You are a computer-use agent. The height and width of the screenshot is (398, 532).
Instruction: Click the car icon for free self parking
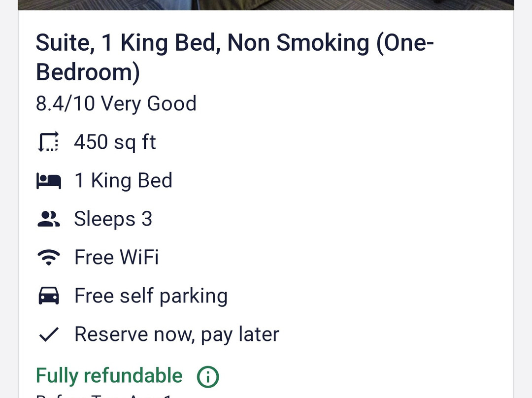[48, 295]
